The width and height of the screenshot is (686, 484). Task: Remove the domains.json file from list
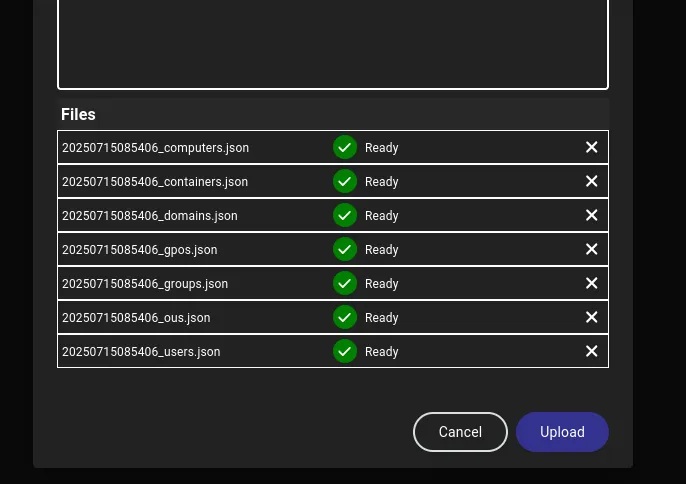(591, 216)
